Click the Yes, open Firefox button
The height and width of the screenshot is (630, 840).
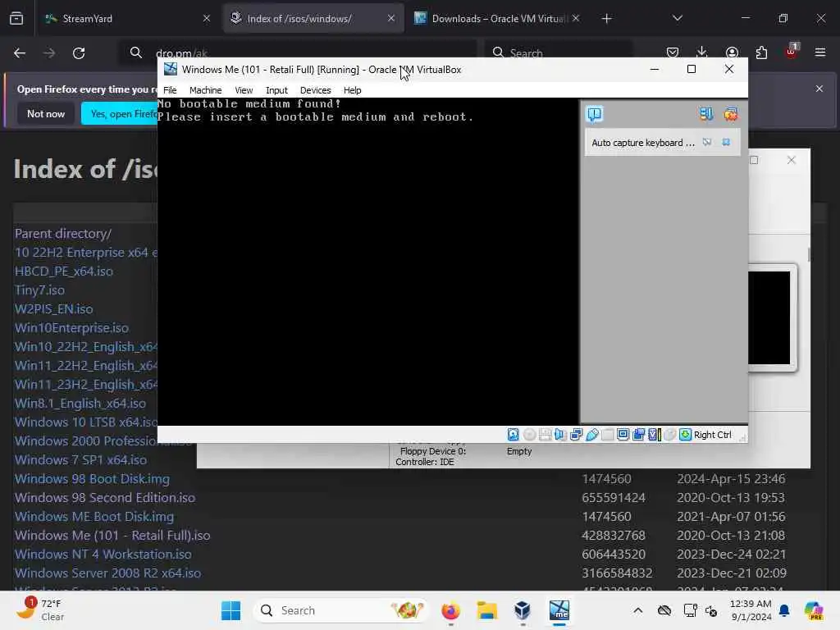coord(120,113)
